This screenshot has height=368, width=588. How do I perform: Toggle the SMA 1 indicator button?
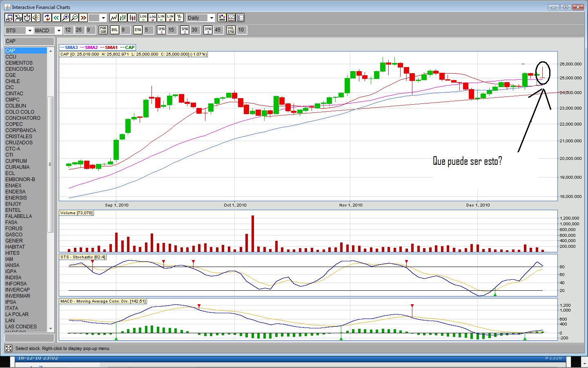[x=161, y=30]
